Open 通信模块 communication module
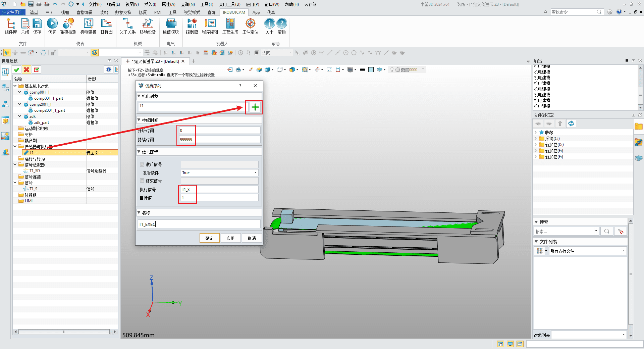The image size is (644, 349). click(171, 26)
